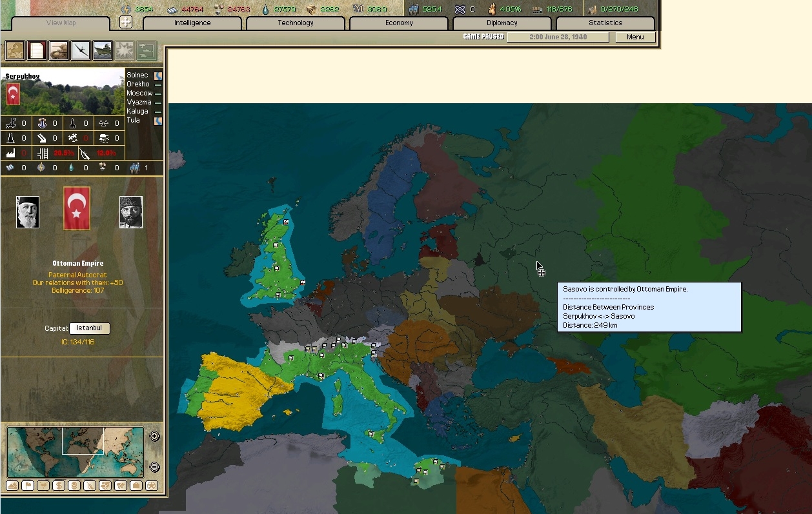Screen dimensions: 812x514
Task: Click the minimap world overview
Action: tap(76, 451)
